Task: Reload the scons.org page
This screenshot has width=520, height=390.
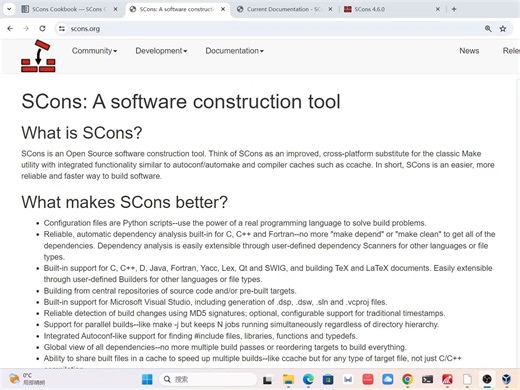Action: click(x=42, y=29)
